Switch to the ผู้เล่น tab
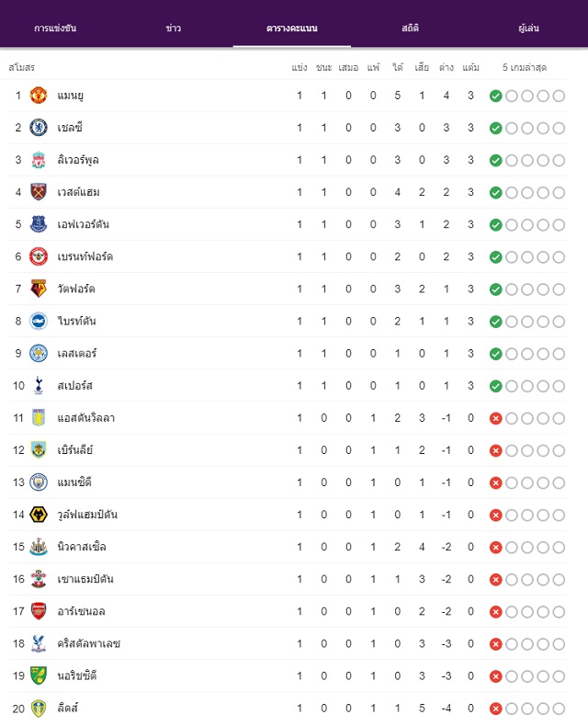 point(528,28)
